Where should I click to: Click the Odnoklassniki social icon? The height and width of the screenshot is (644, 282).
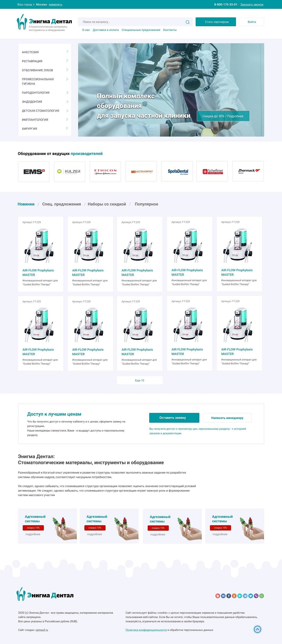(x=234, y=596)
